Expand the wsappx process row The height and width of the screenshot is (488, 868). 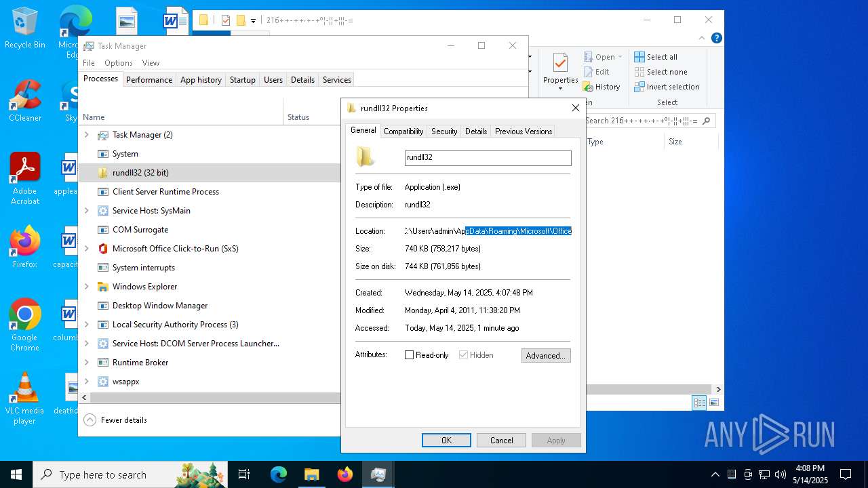pos(86,382)
